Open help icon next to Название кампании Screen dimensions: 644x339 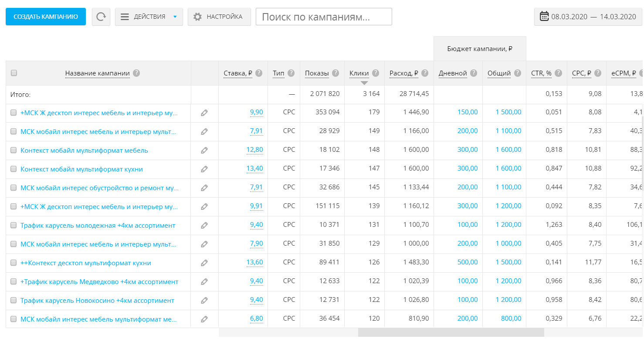(x=136, y=73)
